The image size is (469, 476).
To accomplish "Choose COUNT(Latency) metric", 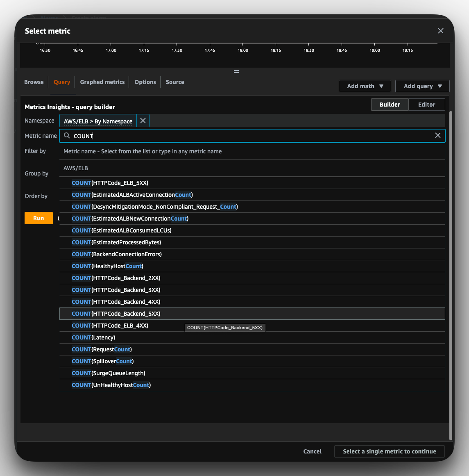I will [x=252, y=337].
